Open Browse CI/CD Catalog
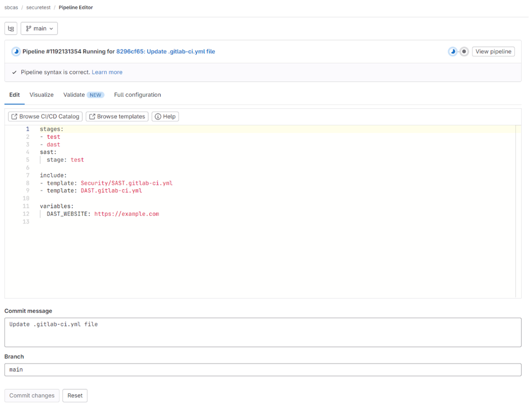Screen dimensions: 532x410 coord(45,116)
